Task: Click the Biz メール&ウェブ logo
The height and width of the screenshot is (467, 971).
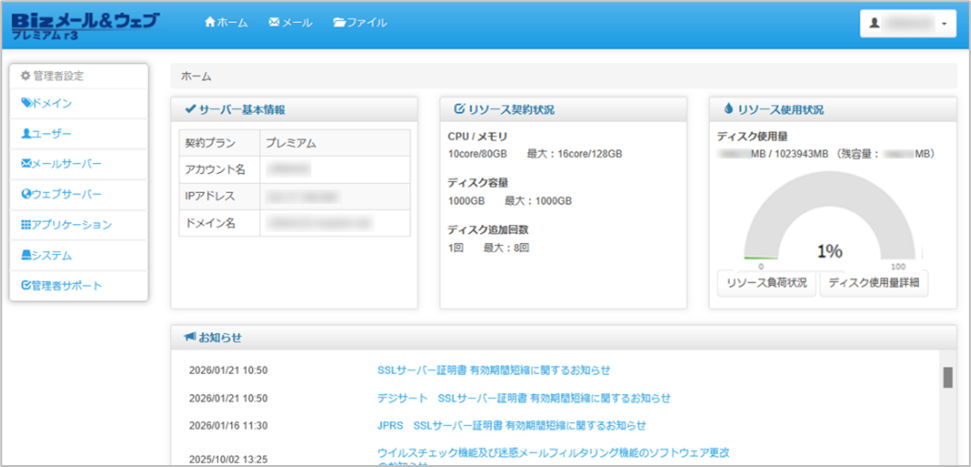Action: pyautogui.click(x=85, y=26)
